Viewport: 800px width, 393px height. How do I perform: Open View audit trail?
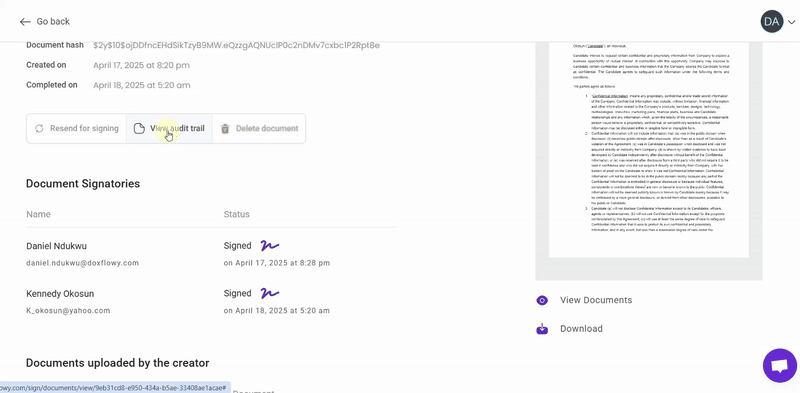tap(169, 129)
